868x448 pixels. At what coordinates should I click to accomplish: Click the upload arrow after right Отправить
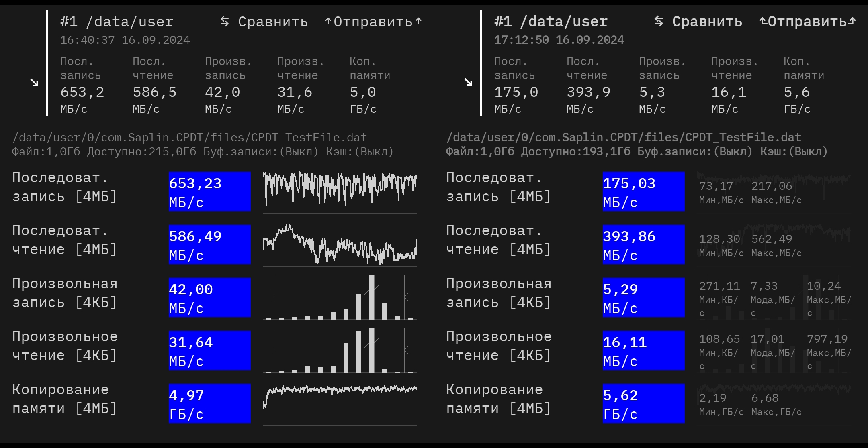coord(852,22)
